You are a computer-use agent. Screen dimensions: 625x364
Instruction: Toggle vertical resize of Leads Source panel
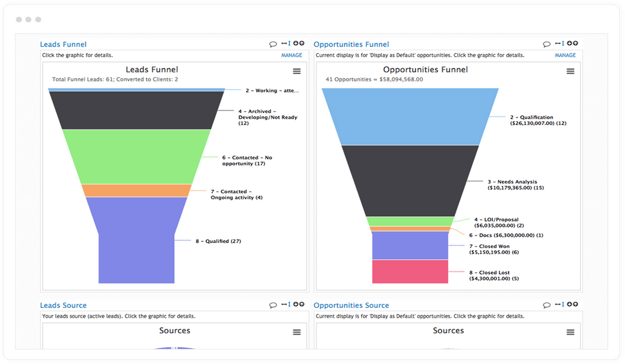(x=289, y=304)
